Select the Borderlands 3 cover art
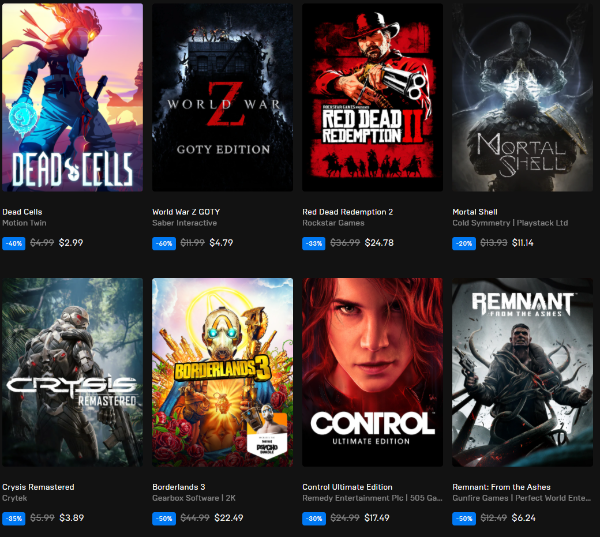 [x=222, y=372]
